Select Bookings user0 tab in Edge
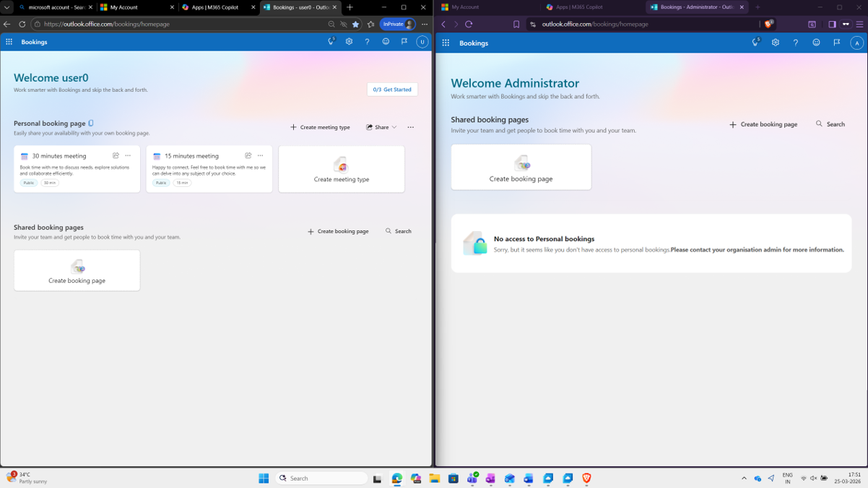The width and height of the screenshot is (868, 488). pos(300,7)
